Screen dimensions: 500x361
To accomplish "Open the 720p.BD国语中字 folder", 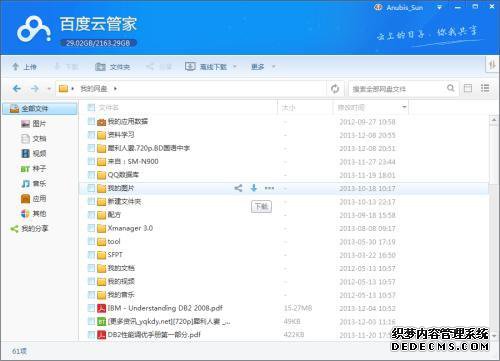I will [x=149, y=148].
